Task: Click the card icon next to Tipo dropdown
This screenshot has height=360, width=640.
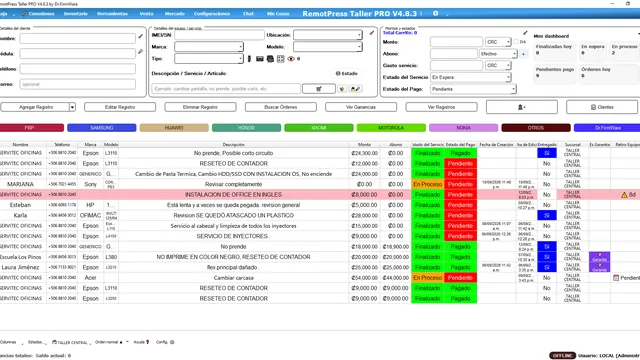Action: click(260, 59)
